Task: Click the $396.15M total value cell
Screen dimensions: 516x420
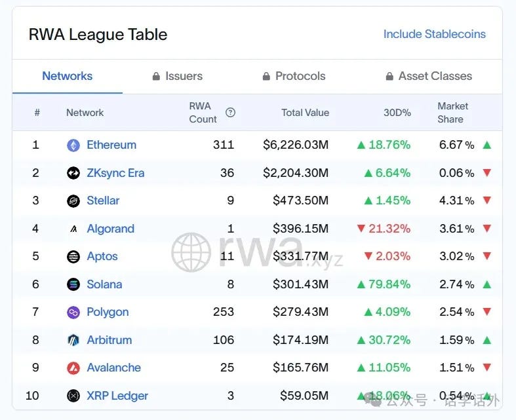Action: pyautogui.click(x=300, y=228)
